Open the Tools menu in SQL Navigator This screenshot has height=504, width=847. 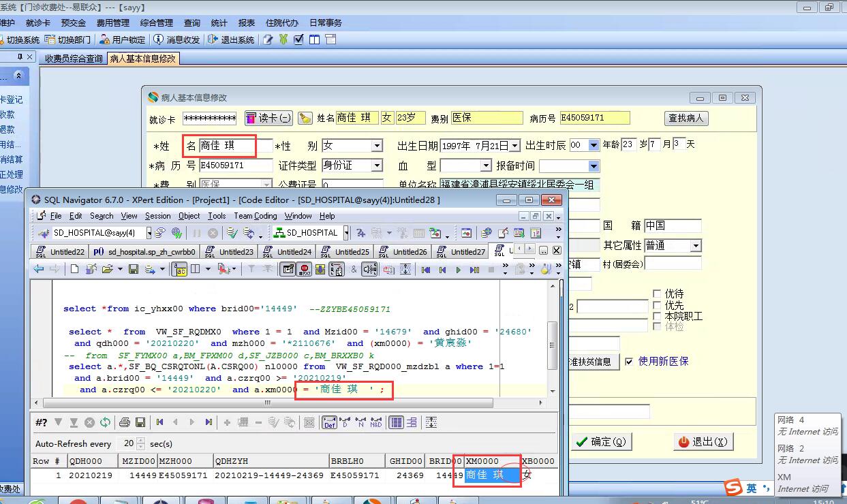click(x=217, y=216)
